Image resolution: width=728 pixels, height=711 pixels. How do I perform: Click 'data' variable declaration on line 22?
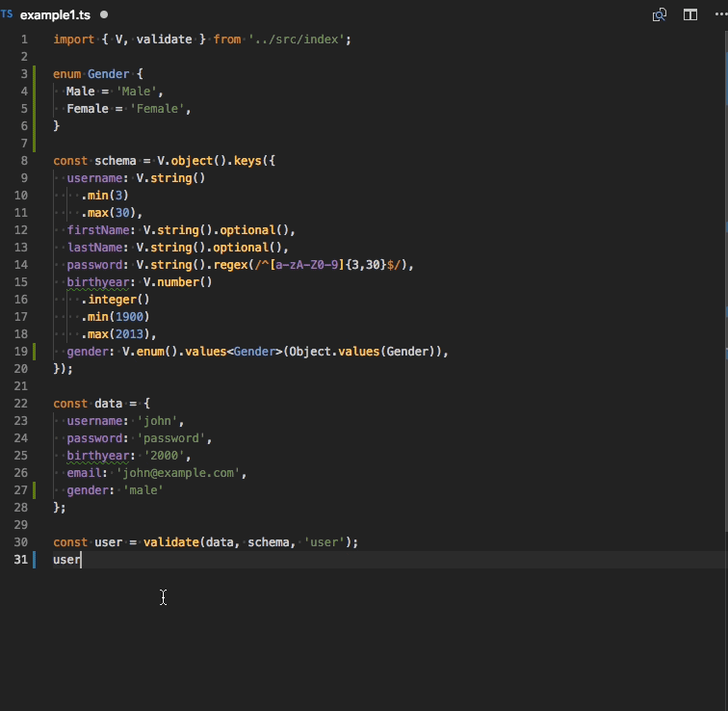108,404
